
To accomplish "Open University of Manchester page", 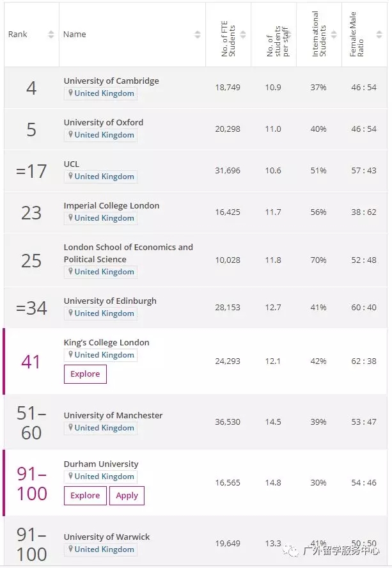I will coord(113,416).
